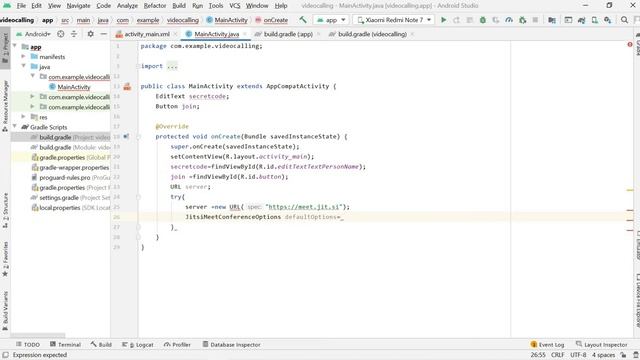640x360 pixels.
Task: Hide the Project panel with minus icon
Action: click(x=103, y=34)
